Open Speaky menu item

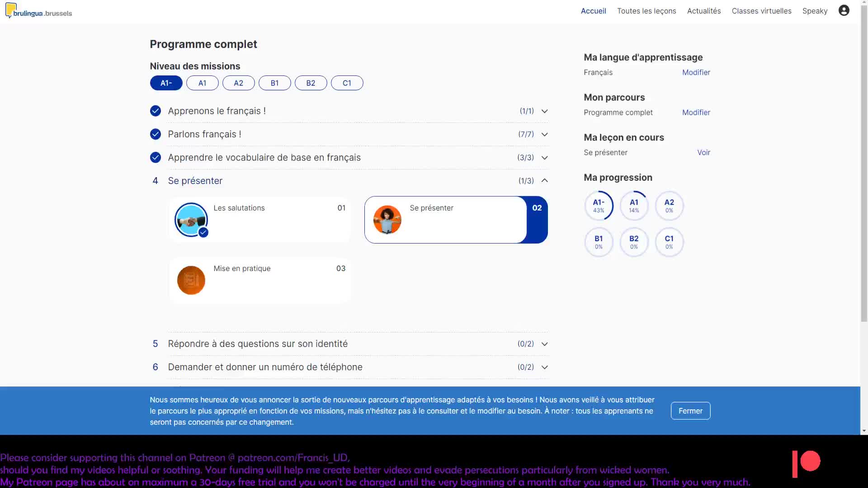[815, 11]
